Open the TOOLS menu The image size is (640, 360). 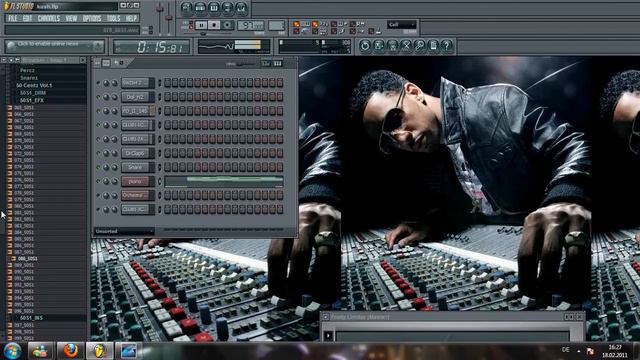point(113,18)
